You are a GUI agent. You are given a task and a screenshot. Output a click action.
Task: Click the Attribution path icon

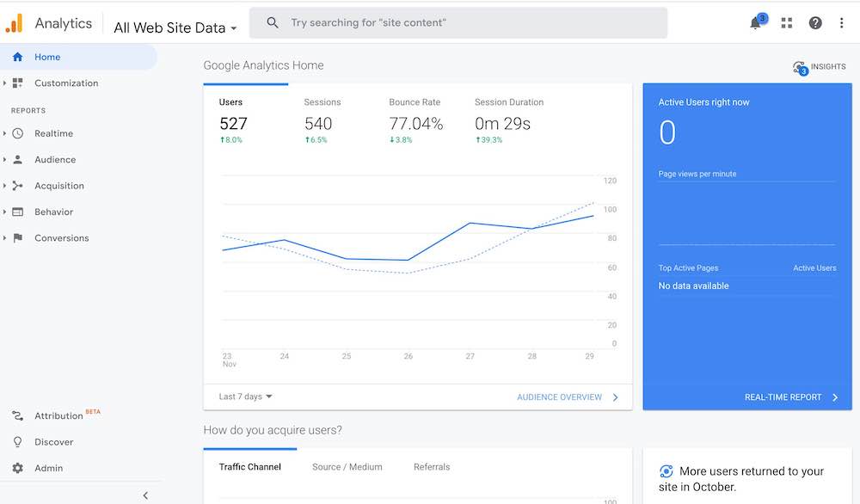17,415
